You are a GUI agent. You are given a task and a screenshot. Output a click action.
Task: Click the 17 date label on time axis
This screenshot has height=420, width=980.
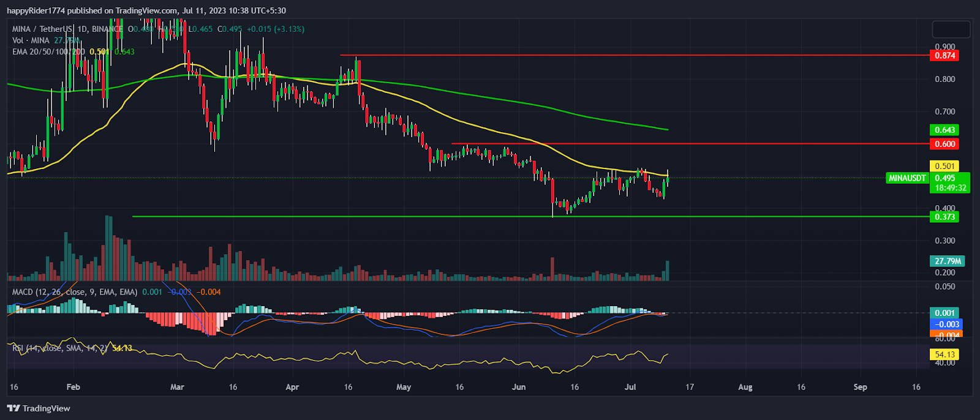pos(690,387)
